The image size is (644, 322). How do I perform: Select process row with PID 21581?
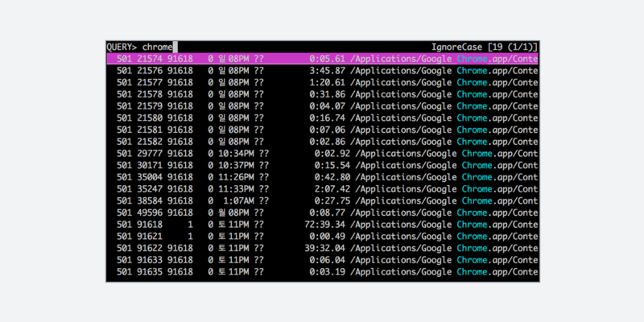323,130
